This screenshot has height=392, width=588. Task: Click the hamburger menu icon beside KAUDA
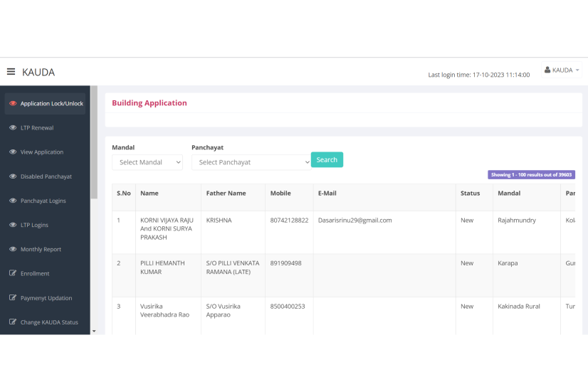point(11,71)
